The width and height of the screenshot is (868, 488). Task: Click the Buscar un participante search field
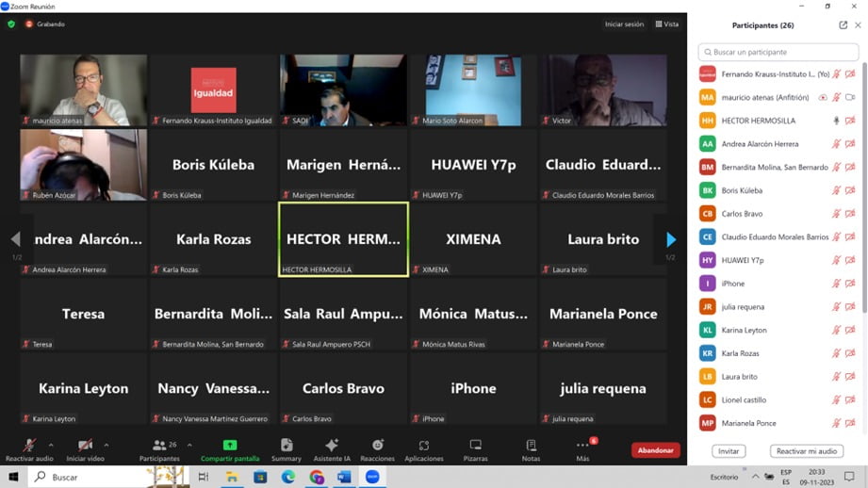778,52
